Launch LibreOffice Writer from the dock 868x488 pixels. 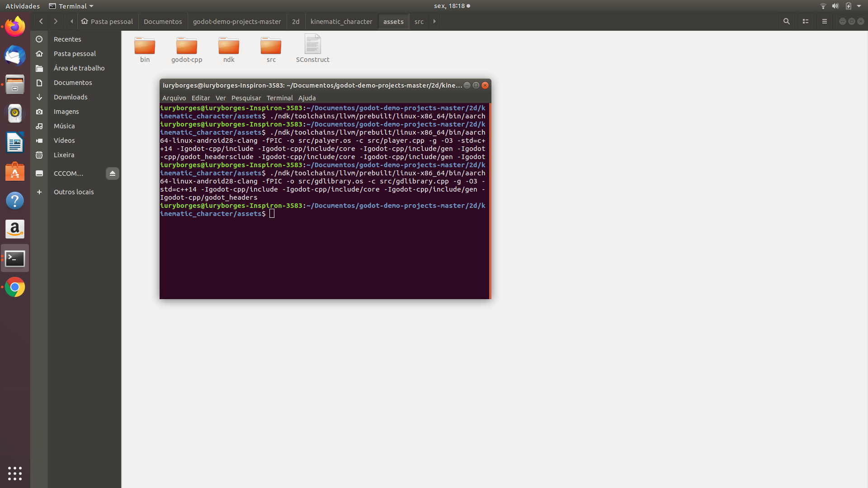pos(15,142)
